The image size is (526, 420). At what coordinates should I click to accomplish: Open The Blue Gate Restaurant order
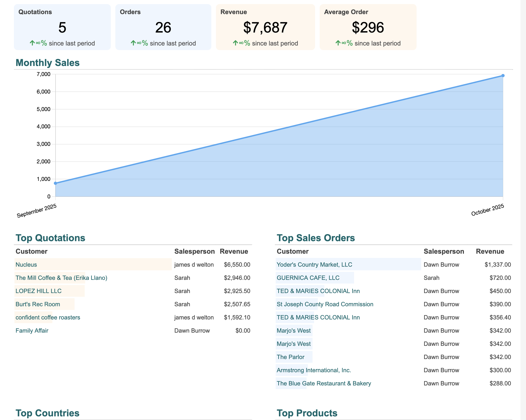click(324, 383)
